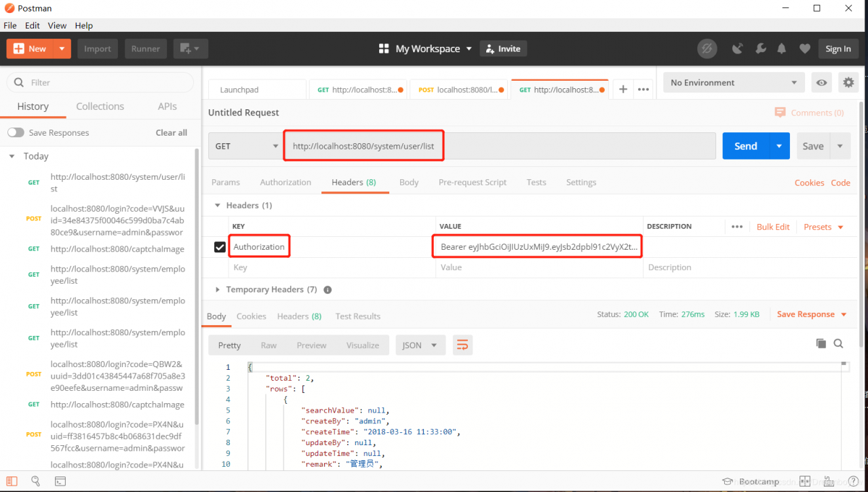This screenshot has height=492, width=868.
Task: Click the Send button
Action: tap(746, 146)
